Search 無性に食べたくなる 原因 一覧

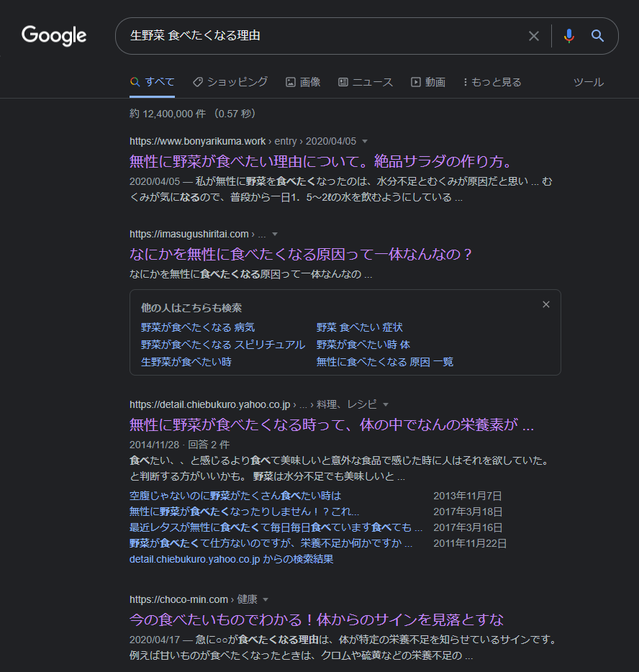click(x=385, y=362)
